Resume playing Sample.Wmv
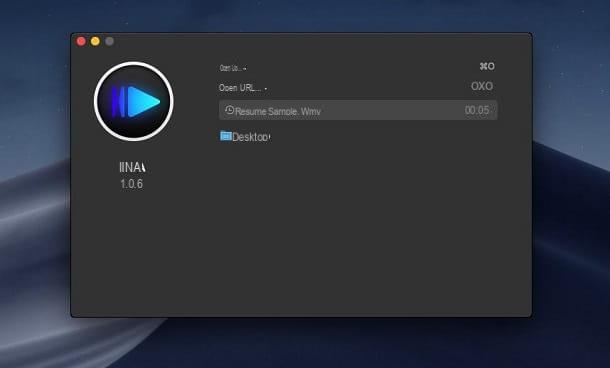Viewport: 610px width, 368px height. 278,112
